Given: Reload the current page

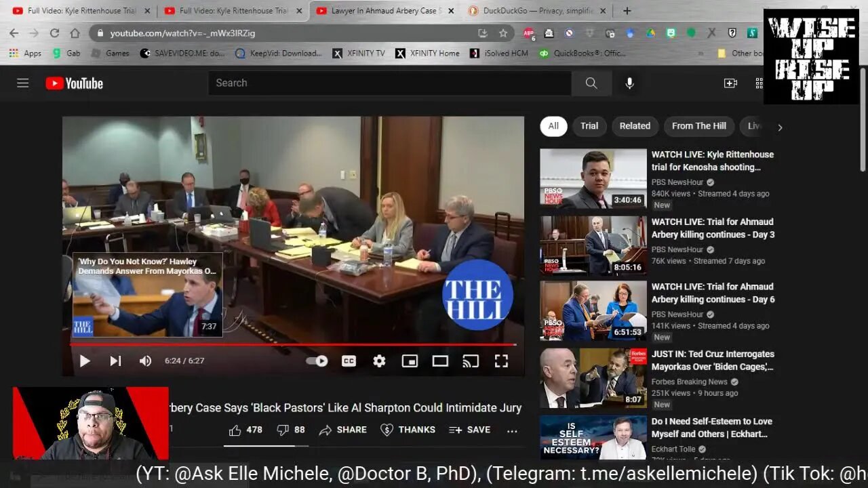Looking at the screenshot, I should click(x=54, y=33).
